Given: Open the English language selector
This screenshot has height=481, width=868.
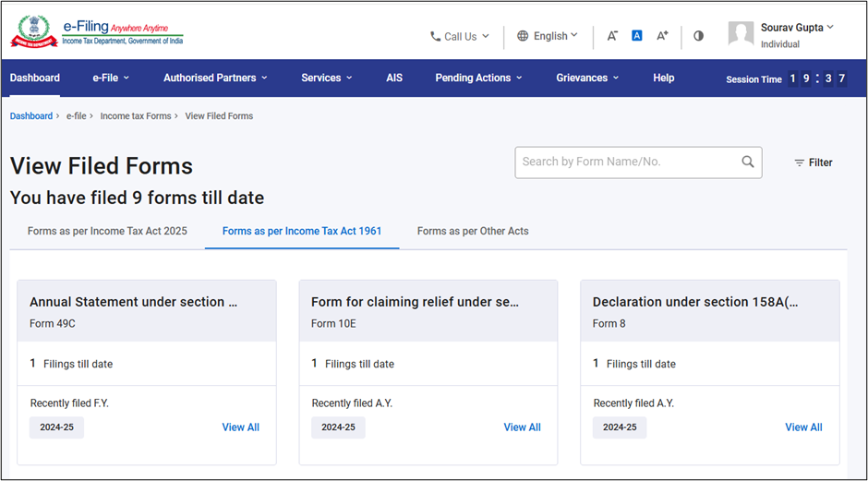Looking at the screenshot, I should point(548,36).
